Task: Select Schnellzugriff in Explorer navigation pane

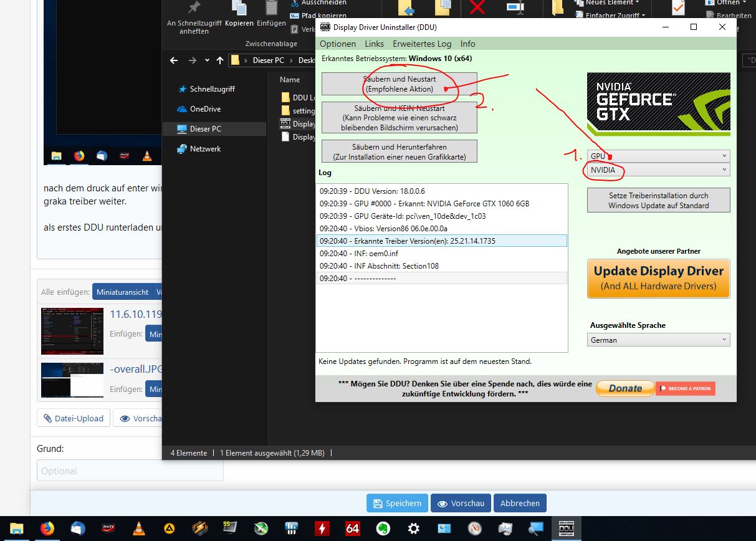Action: 212,89
